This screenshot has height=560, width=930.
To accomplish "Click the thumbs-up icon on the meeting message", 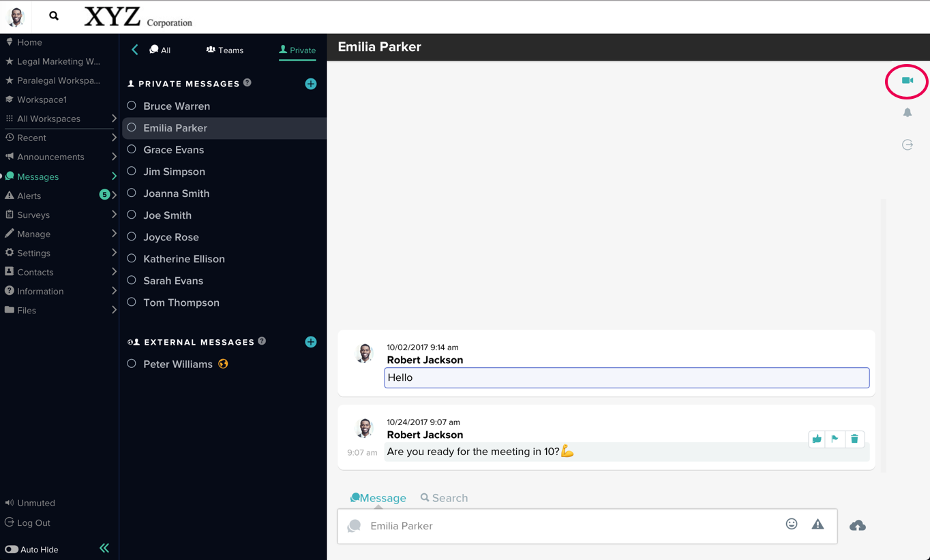I will pyautogui.click(x=816, y=439).
